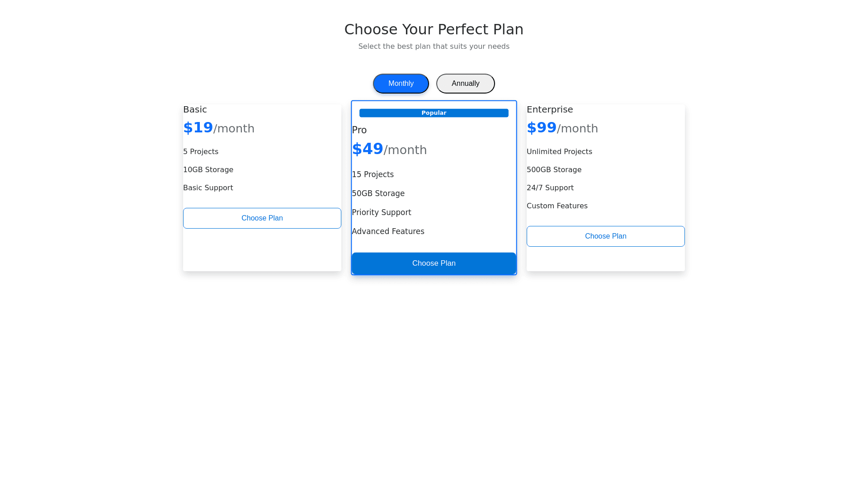The image size is (868, 488).
Task: Click the $19/month price
Action: (x=218, y=128)
